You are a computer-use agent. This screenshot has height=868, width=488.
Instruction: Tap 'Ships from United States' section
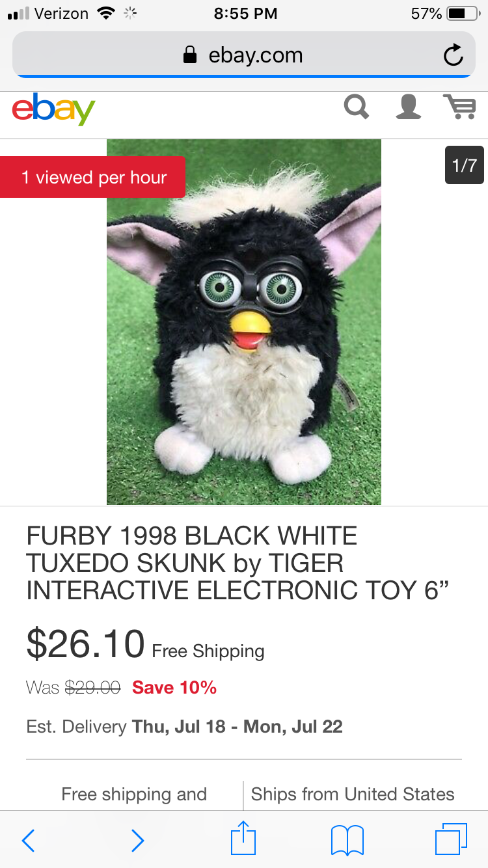tap(353, 794)
